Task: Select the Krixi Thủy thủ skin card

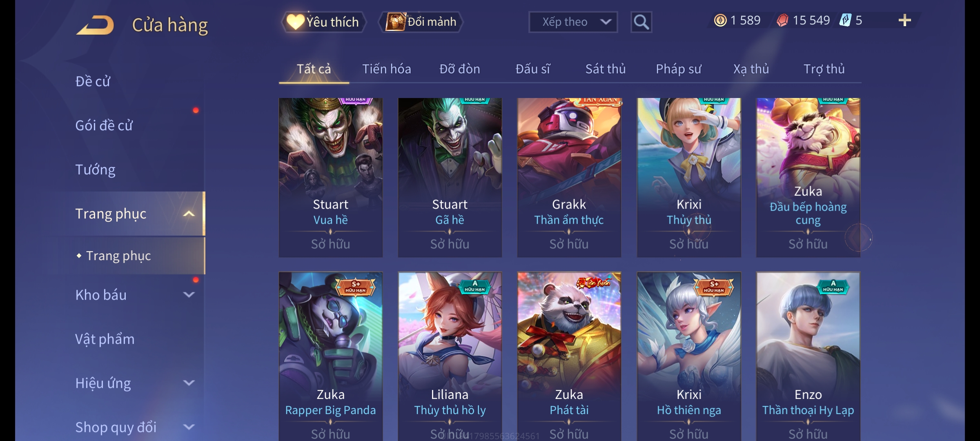Action: click(x=689, y=178)
